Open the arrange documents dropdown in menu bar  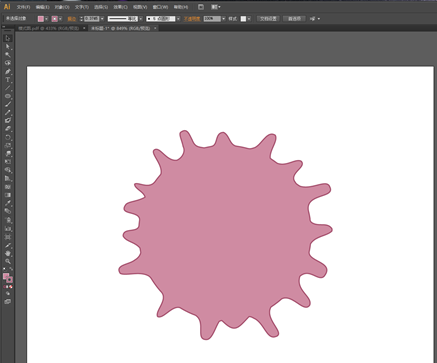(x=216, y=7)
